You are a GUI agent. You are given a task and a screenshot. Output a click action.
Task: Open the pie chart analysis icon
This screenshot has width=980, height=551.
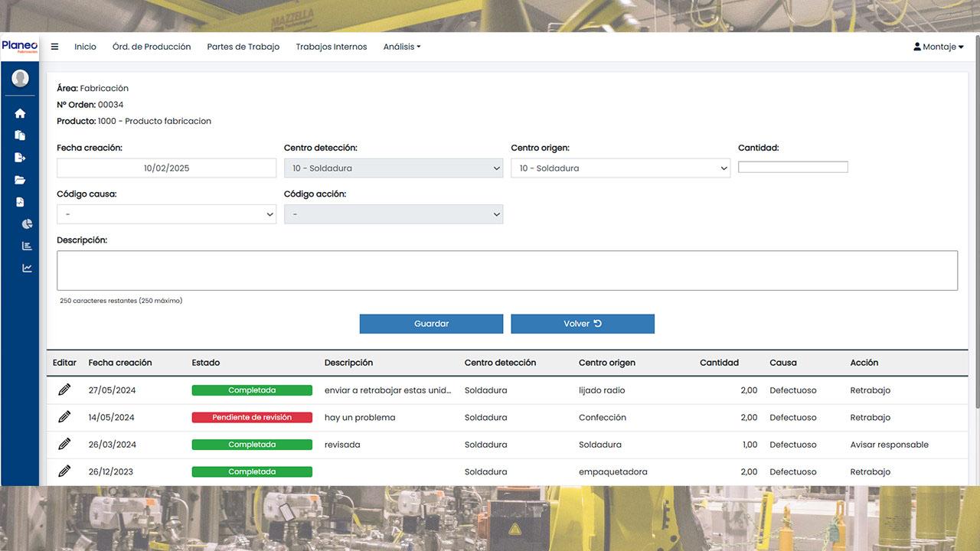tap(20, 223)
